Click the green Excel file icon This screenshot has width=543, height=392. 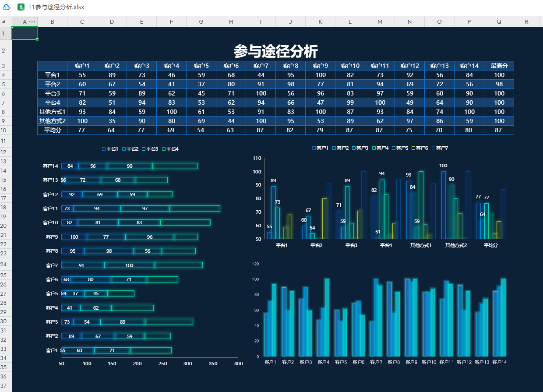[x=21, y=7]
